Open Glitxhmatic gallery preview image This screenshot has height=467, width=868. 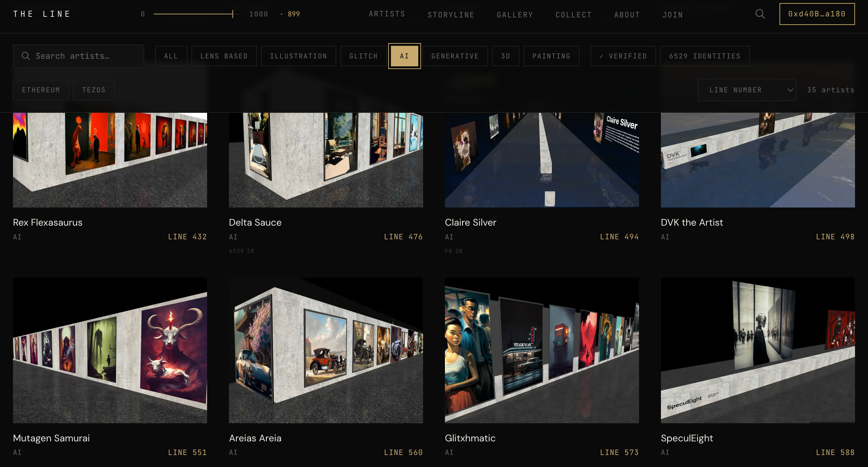(x=542, y=350)
